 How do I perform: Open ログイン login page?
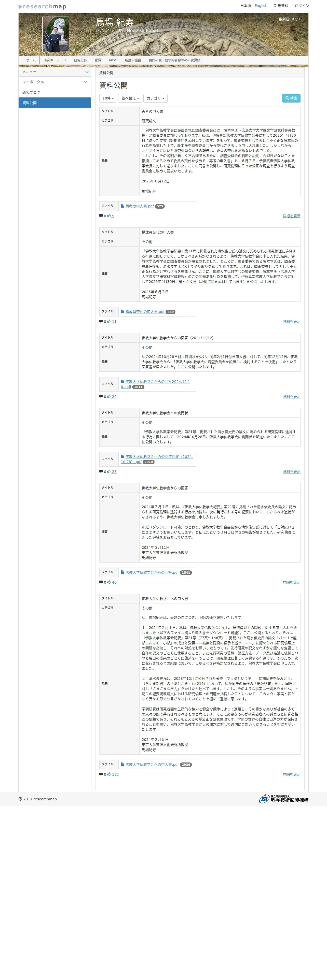click(x=302, y=6)
